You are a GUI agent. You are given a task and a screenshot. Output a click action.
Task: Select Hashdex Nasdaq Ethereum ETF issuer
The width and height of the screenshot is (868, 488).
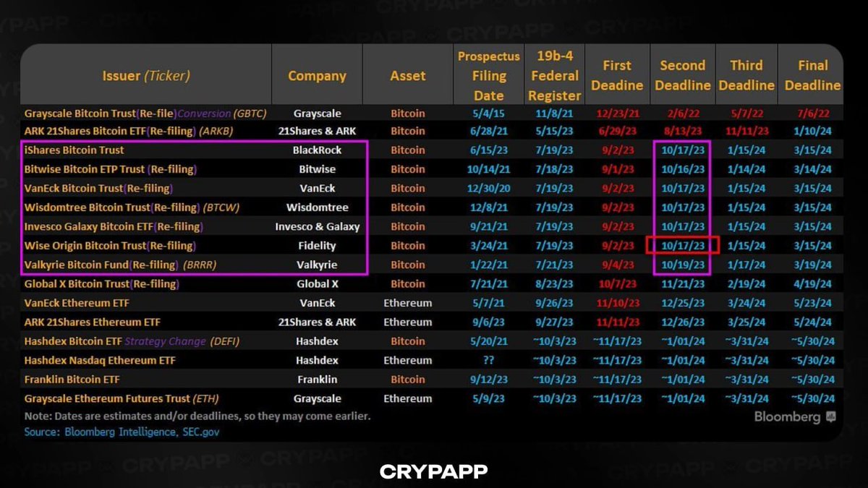coord(100,360)
